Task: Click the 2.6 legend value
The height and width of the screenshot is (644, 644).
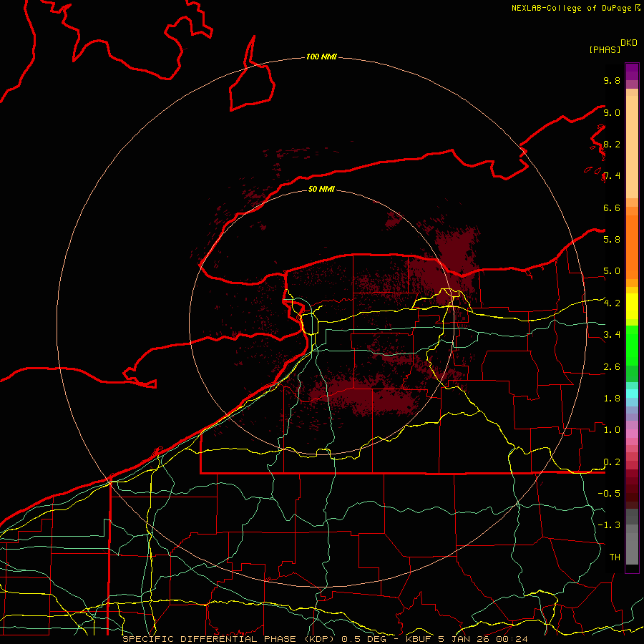Action: [612, 367]
